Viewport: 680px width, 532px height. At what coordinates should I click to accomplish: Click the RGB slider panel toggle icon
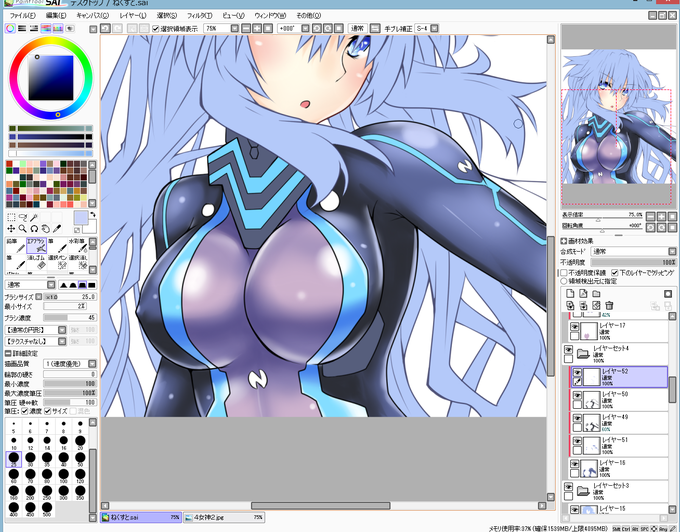(x=22, y=29)
